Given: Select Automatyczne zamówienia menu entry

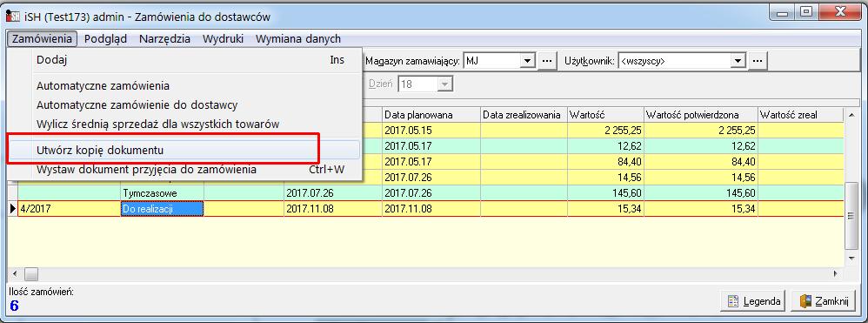Looking at the screenshot, I should point(185,86).
